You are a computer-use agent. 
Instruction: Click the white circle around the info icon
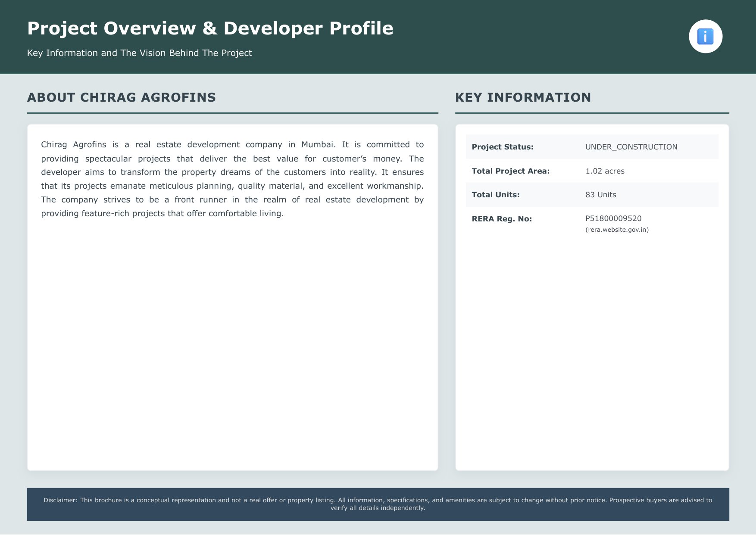(705, 37)
